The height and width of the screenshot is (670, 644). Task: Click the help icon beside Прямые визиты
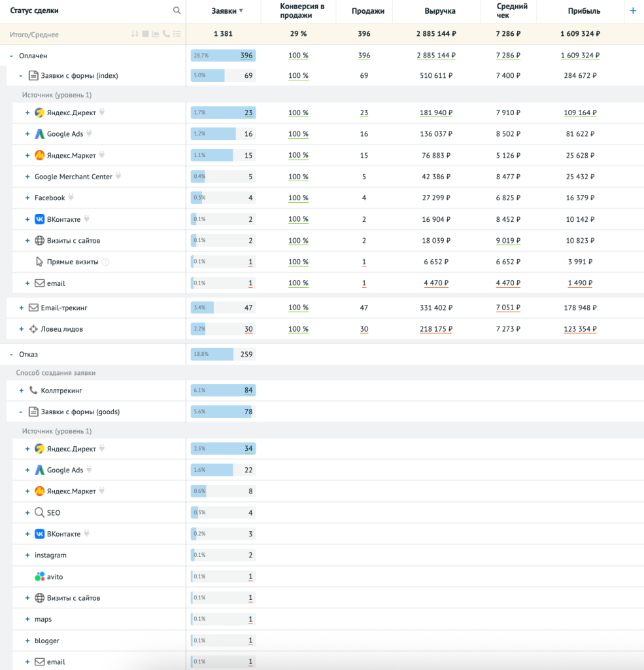click(x=105, y=262)
